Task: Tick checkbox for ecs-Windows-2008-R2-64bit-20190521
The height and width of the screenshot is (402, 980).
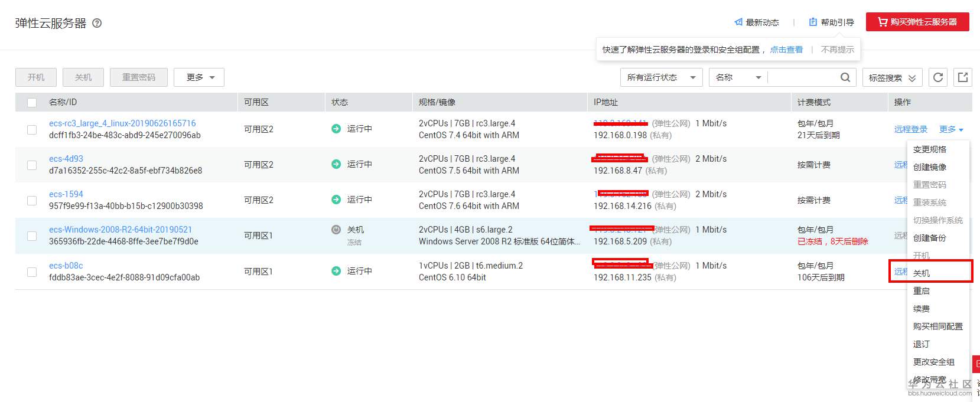Action: click(32, 236)
